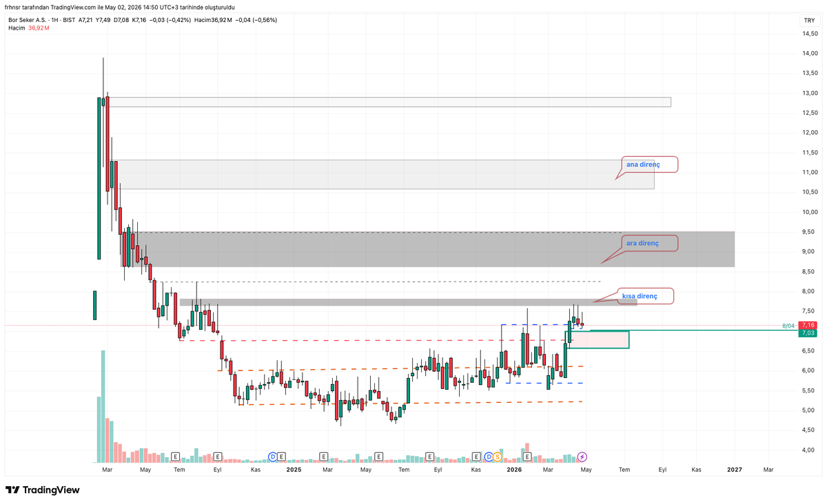Click the 2025 time axis label
This screenshot has height=504, width=827.
click(294, 470)
